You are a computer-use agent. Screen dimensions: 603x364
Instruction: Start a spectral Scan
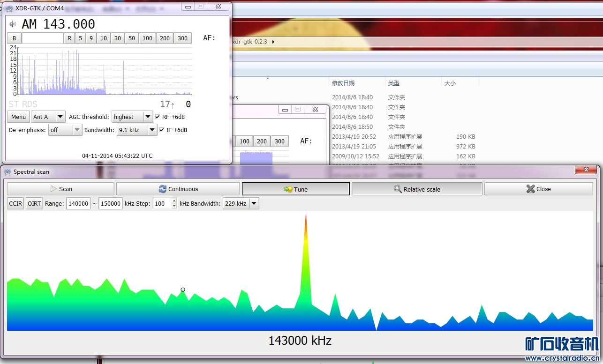pos(60,189)
